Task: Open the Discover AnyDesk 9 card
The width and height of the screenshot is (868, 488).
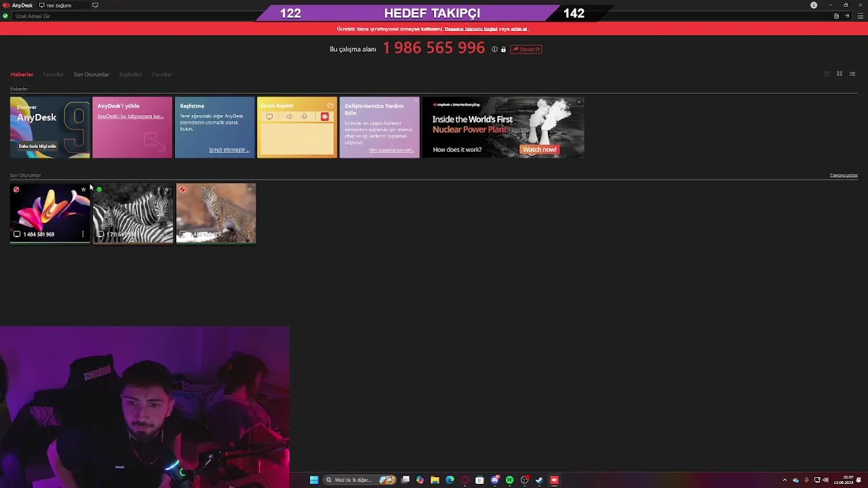Action: point(50,127)
